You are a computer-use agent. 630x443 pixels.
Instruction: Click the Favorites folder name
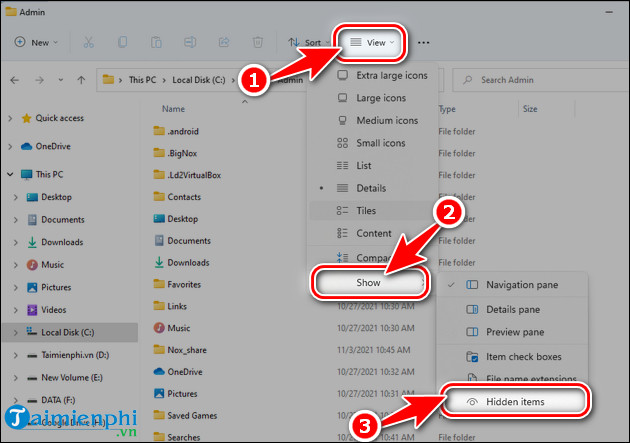[184, 284]
